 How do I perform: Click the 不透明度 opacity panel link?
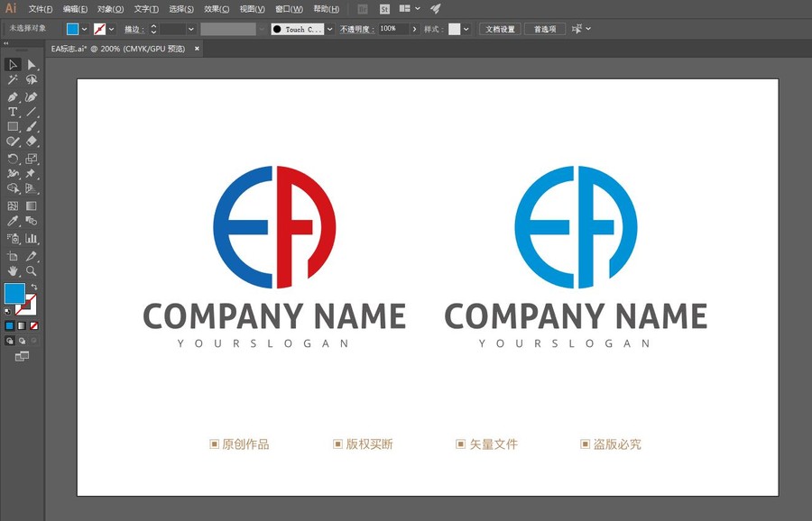pos(356,30)
